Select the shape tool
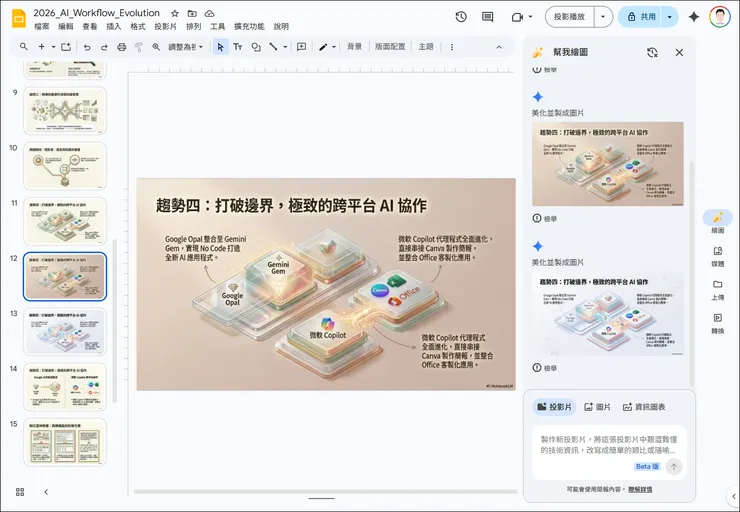Image resolution: width=740 pixels, height=512 pixels. (256, 47)
